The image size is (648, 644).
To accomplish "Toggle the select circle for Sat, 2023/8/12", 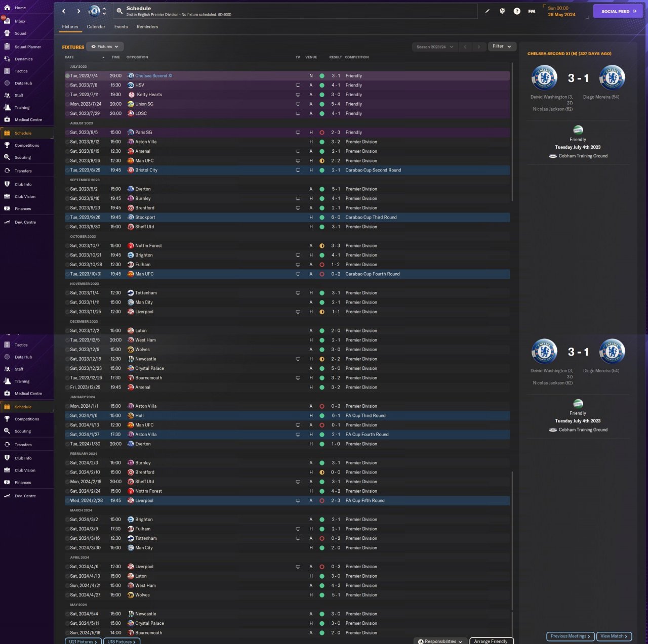I will point(67,142).
